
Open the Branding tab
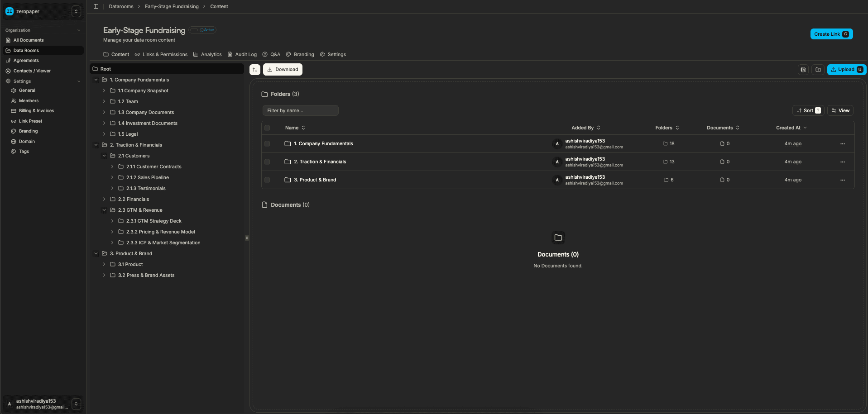(x=300, y=54)
